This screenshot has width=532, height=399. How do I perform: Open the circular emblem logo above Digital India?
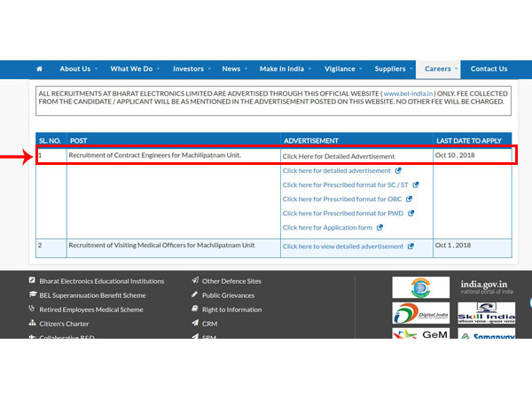click(x=420, y=287)
